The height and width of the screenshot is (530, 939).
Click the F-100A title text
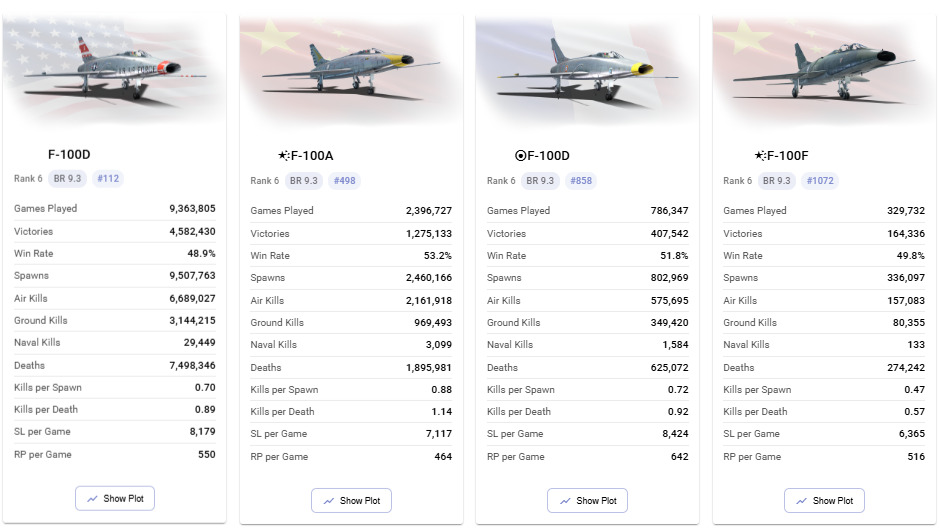pyautogui.click(x=313, y=156)
